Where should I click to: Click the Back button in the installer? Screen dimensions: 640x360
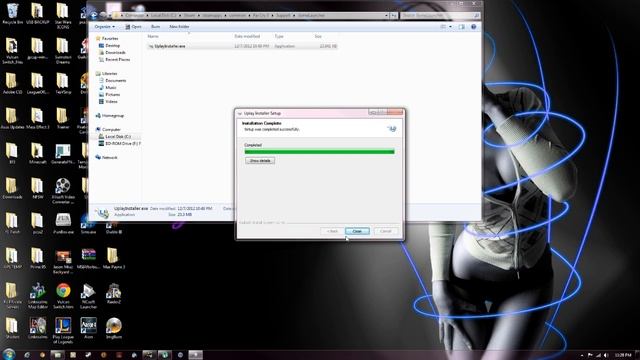pos(332,231)
